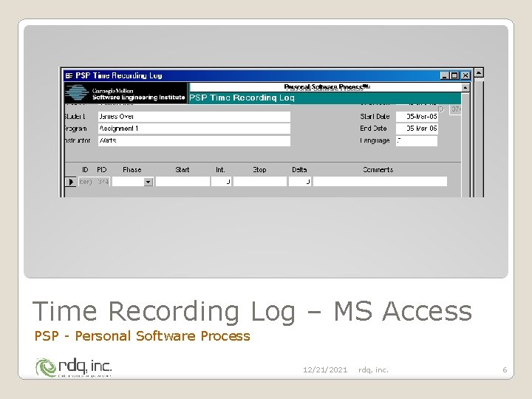Click the PID field in log row
Screen dimensions: 532x399
(103, 182)
